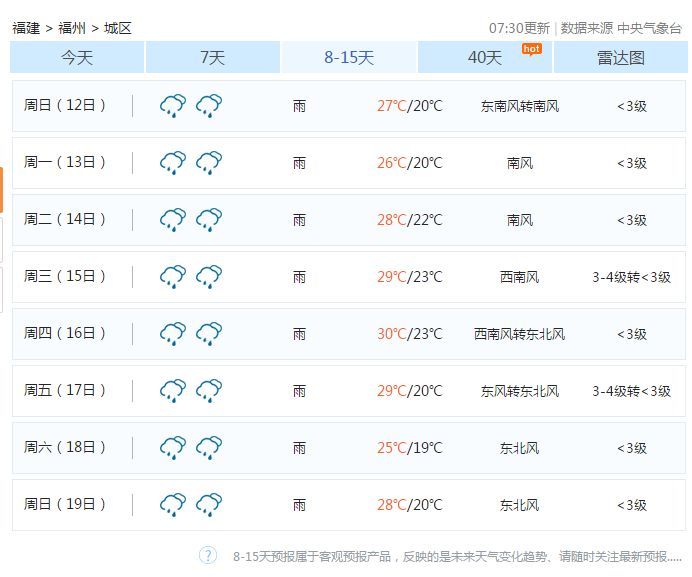Viewport: 692px width, 577px height.
Task: Select the date 周五(17日)
Action: pos(64,390)
